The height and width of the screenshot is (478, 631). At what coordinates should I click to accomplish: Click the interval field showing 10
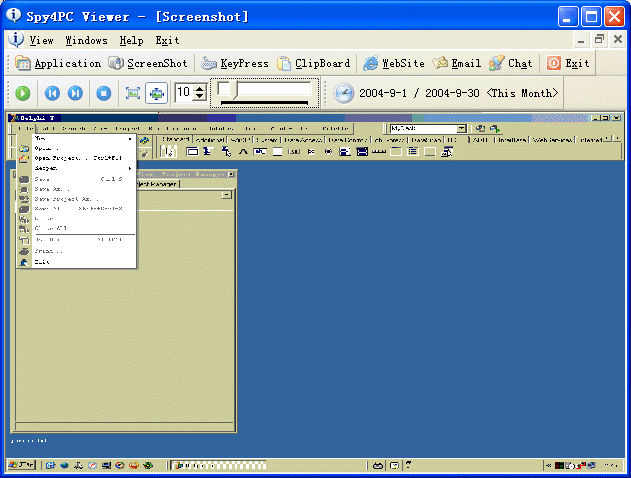pos(184,93)
